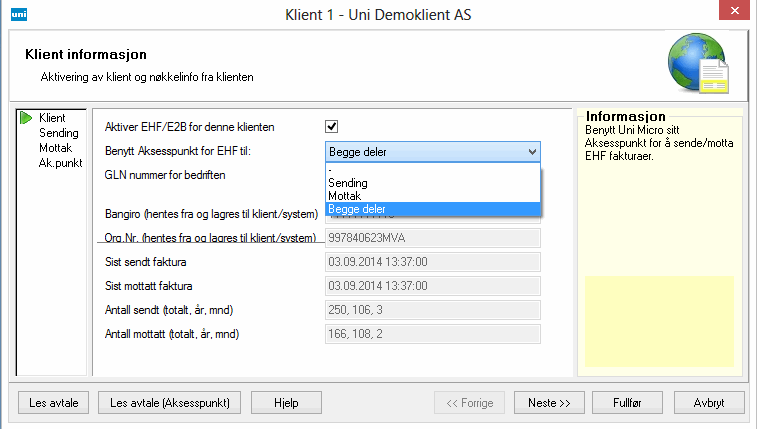Pick Begge deler in dropdown list
This screenshot has height=429, width=757.
357,208
